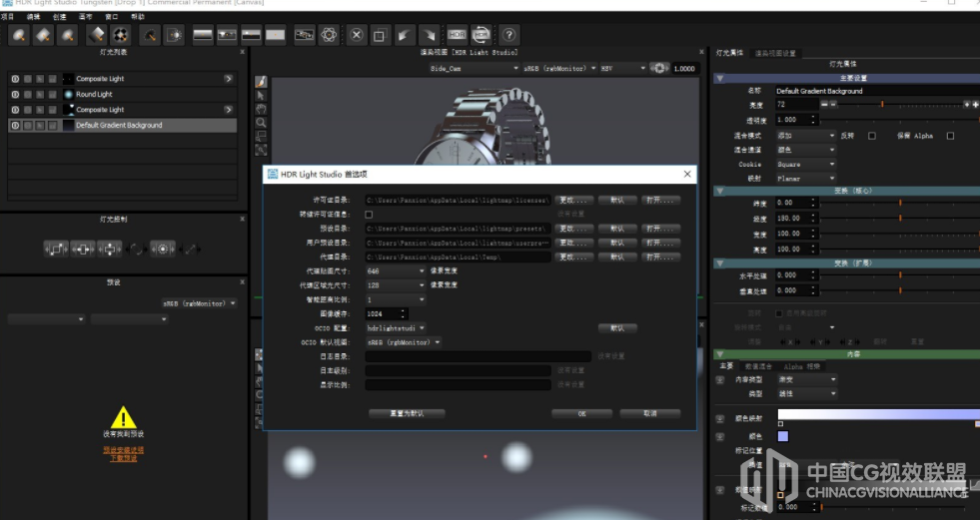The width and height of the screenshot is (980, 520).
Task: Switch to the Alpha tab in content section
Action: pyautogui.click(x=801, y=366)
